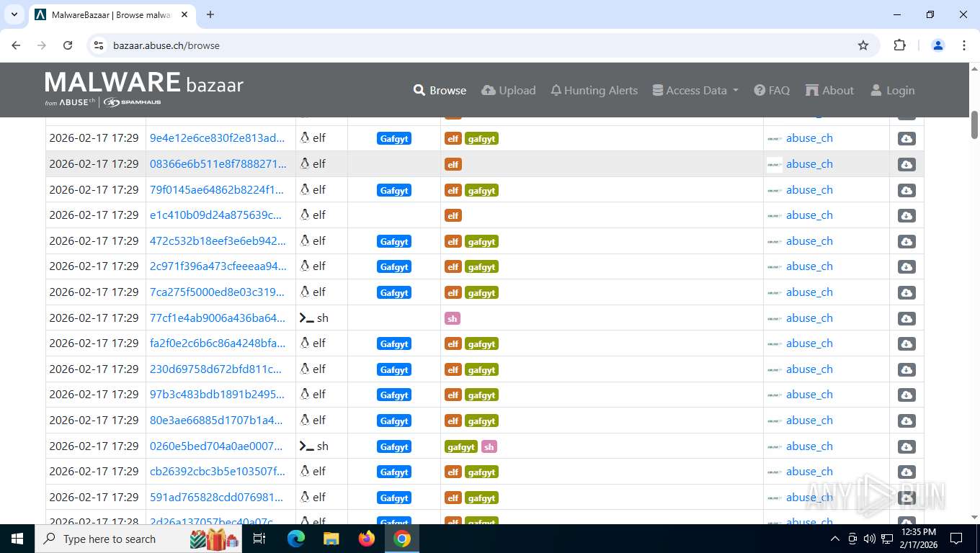Viewport: 980px width, 553px height.
Task: Click Gafgyt signature badge for 9e4e12e6 row
Action: 394,139
